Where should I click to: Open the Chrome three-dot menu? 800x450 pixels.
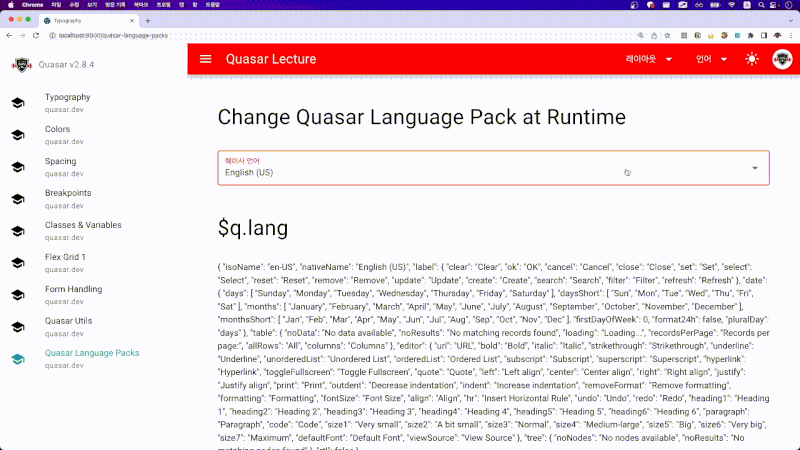point(791,36)
